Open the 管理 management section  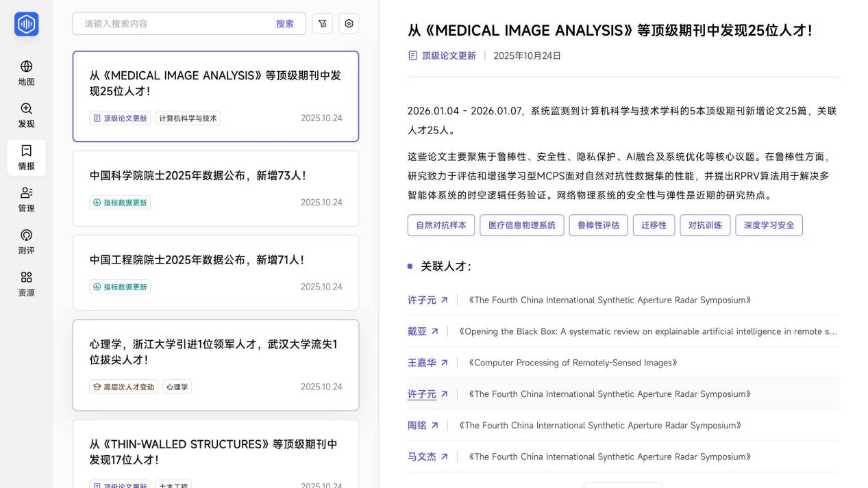pos(26,200)
